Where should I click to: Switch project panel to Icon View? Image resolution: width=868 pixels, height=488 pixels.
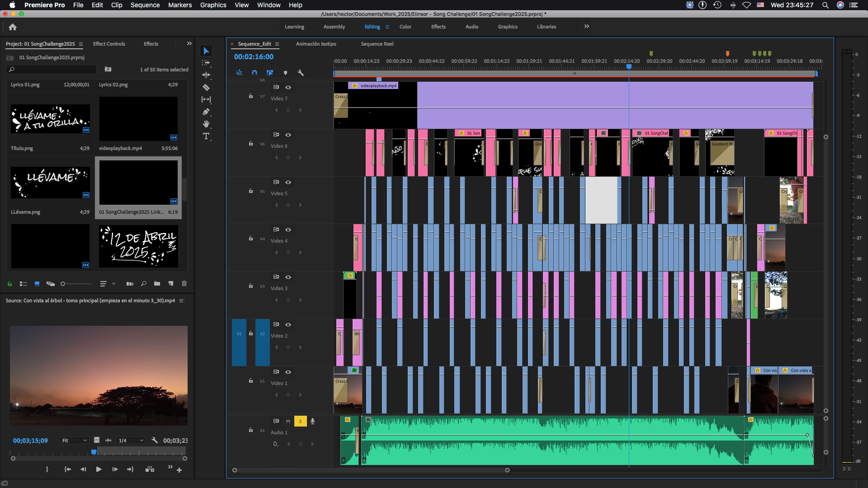click(x=37, y=284)
